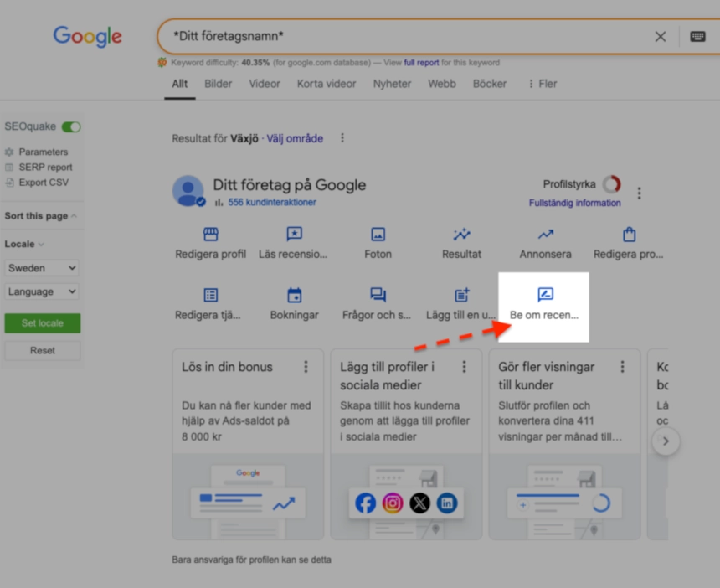Clear the search with X icon
The image size is (720, 588).
pyautogui.click(x=661, y=36)
